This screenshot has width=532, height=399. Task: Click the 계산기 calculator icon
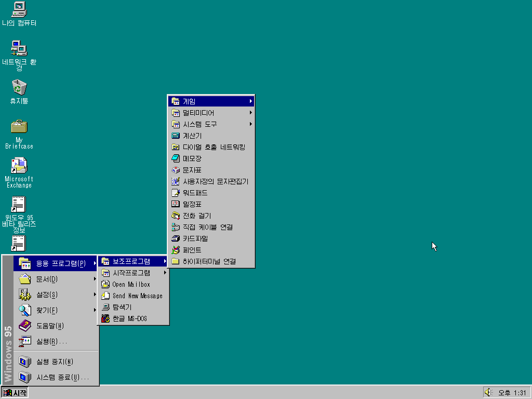(x=176, y=136)
